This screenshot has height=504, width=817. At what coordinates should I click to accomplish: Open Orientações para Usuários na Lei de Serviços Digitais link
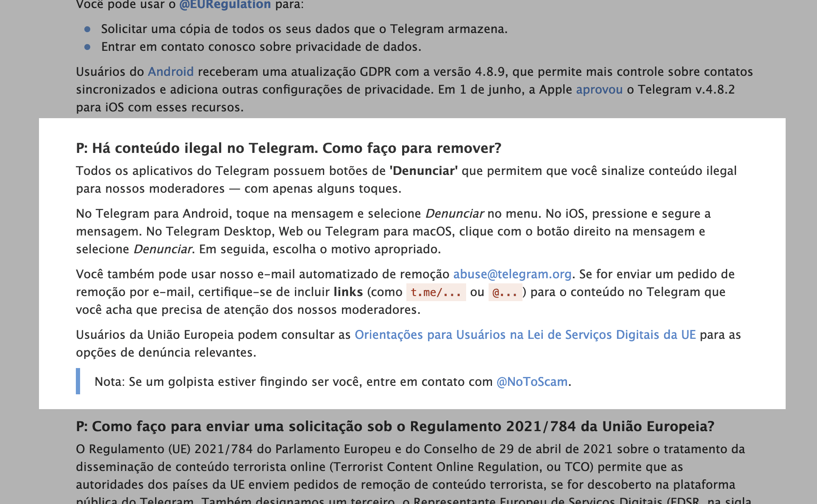(x=525, y=335)
